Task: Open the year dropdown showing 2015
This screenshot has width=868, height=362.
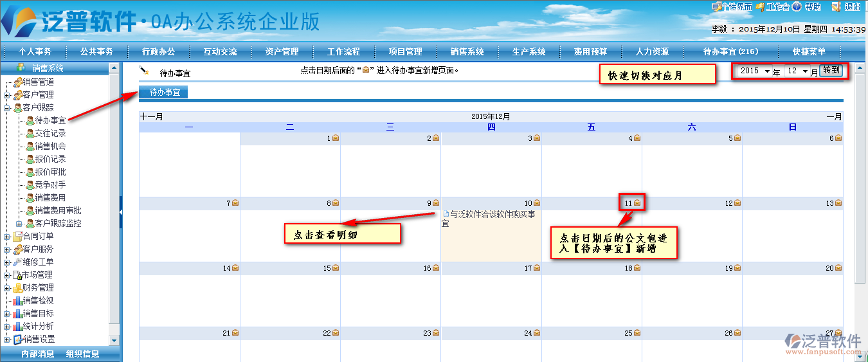Action: pyautogui.click(x=755, y=71)
